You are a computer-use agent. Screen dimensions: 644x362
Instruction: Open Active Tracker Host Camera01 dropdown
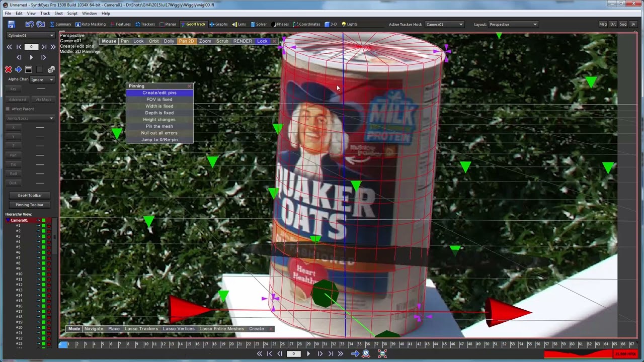[444, 24]
